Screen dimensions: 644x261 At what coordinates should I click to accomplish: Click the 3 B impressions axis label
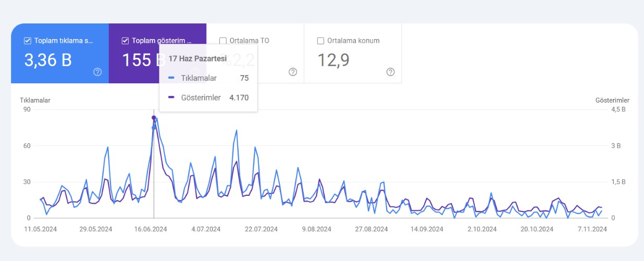point(615,146)
